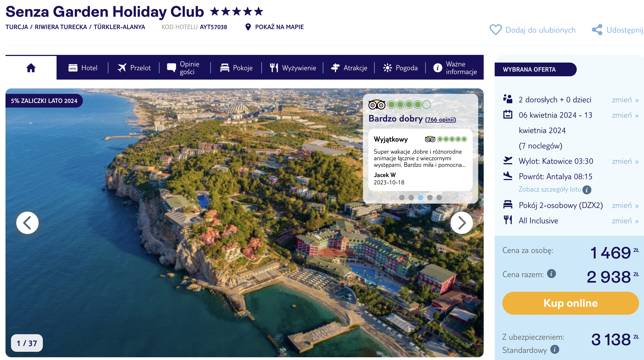Viewport: 644px width, 360px height.
Task: Select the fourth review carousel dot
Action: pos(430,197)
